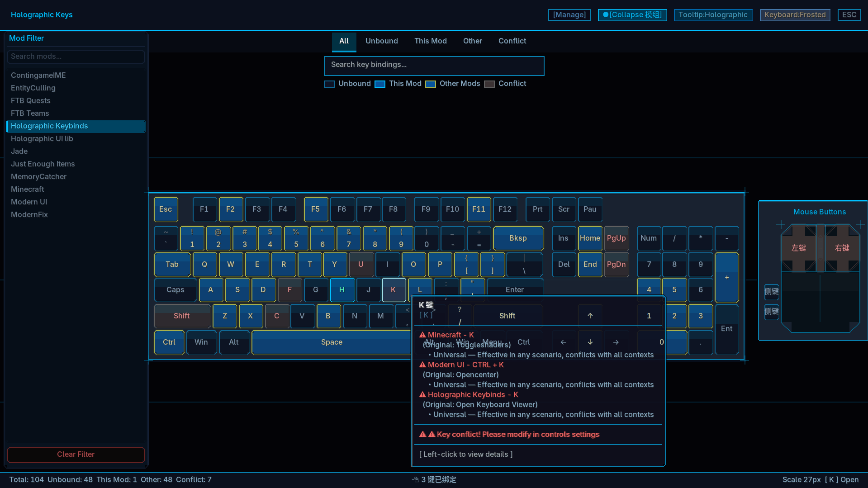Focus the Search mods field
Viewport: 868px width, 488px height.
tap(76, 57)
